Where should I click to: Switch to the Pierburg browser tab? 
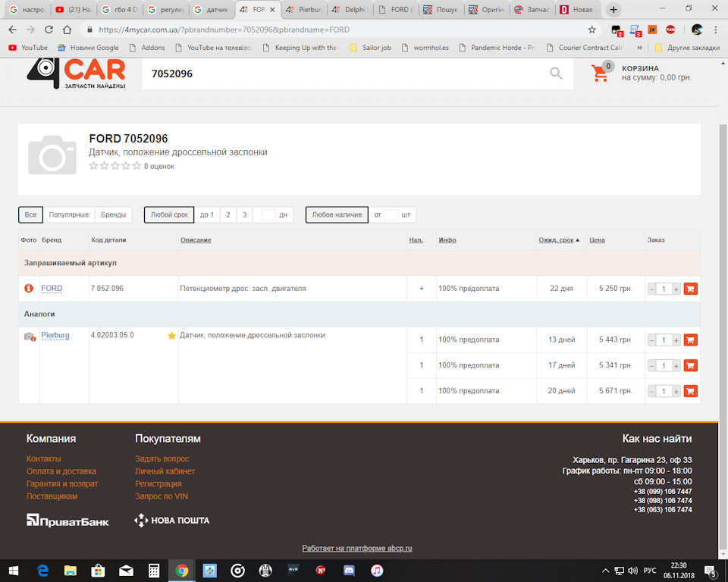(x=303, y=10)
